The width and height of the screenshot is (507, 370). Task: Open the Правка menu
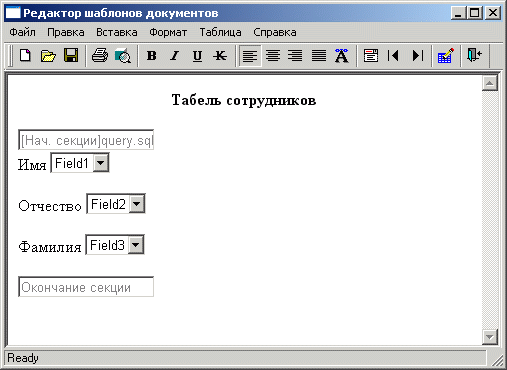click(66, 32)
